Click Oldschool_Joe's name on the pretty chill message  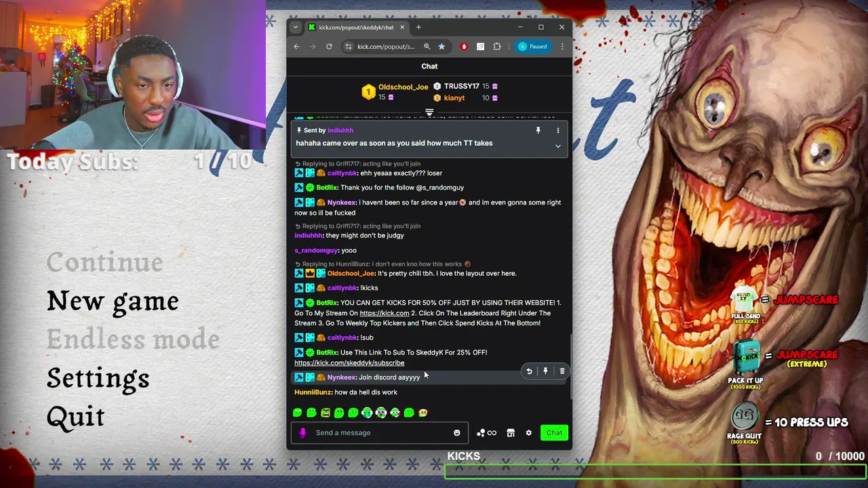coord(351,273)
